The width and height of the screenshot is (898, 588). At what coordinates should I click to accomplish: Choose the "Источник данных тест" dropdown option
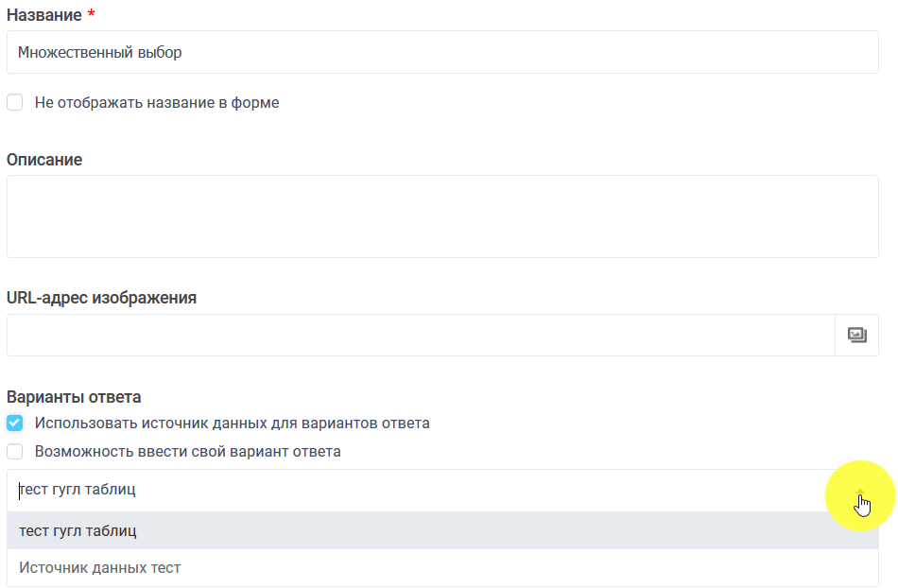99,568
